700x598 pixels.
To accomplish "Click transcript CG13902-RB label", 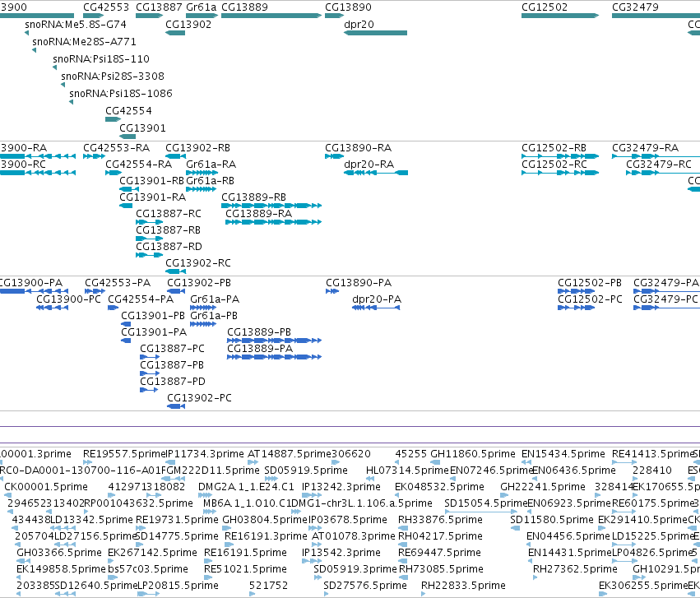I will coord(197,148).
